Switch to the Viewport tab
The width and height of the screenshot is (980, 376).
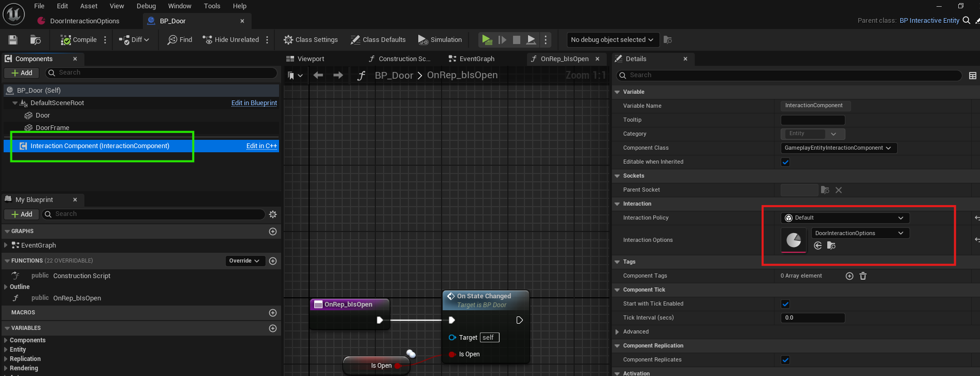(311, 59)
